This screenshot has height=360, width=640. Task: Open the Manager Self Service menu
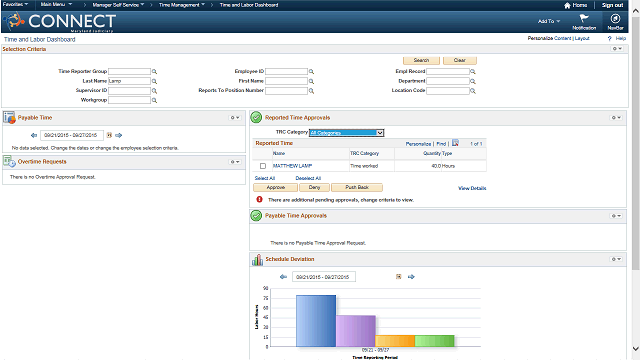point(118,5)
